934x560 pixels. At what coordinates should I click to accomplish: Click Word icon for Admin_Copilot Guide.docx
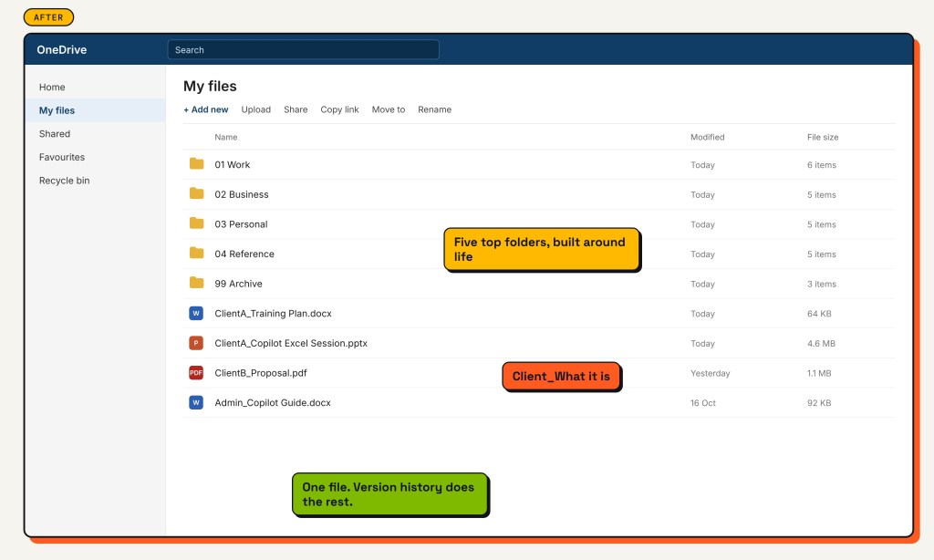[x=196, y=403]
